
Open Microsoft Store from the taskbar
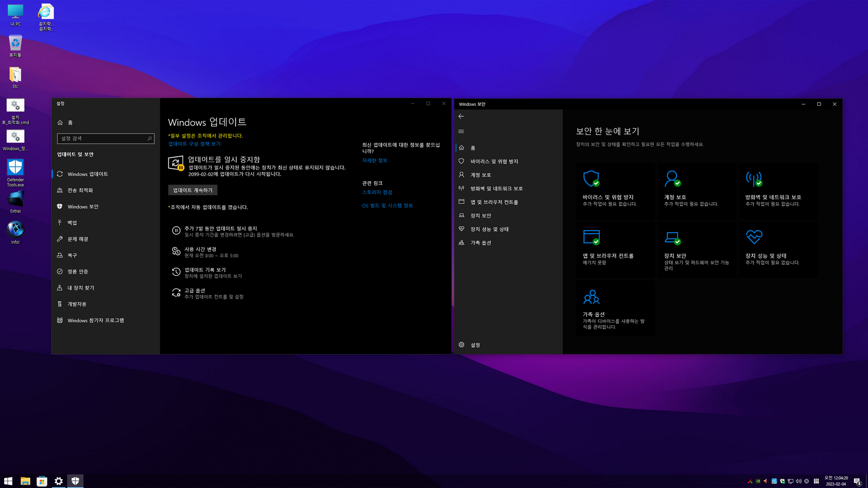click(x=42, y=481)
